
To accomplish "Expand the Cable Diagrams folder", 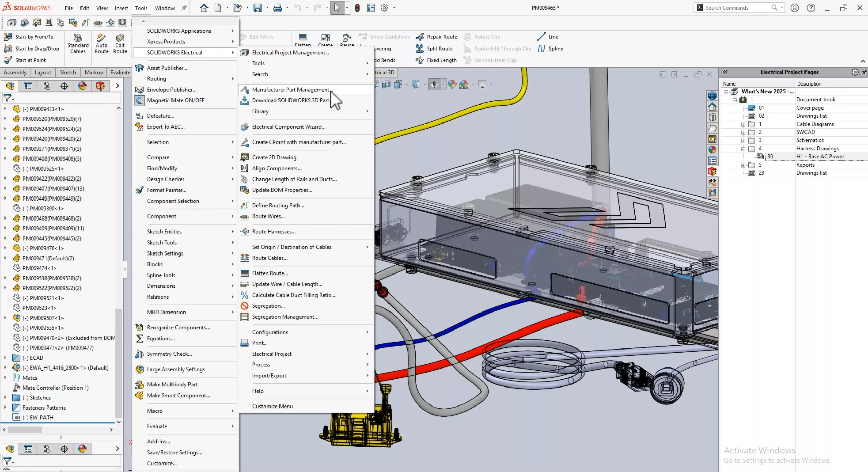I will click(743, 125).
